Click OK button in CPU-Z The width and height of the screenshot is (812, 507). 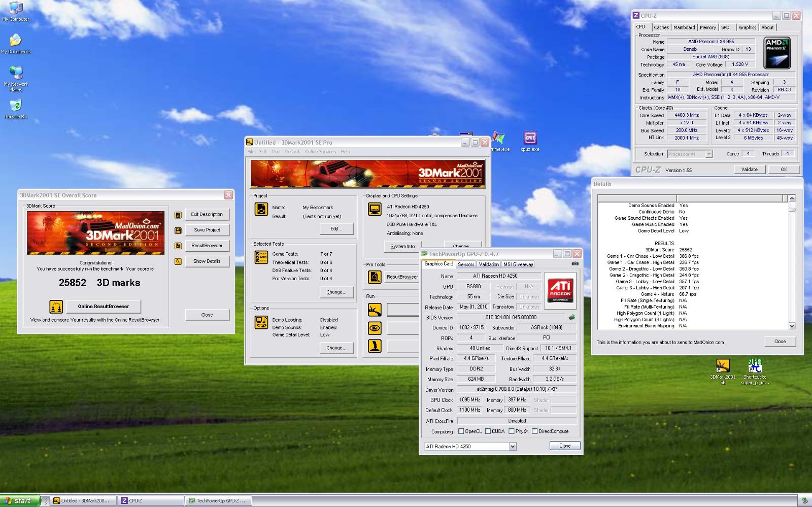[784, 170]
